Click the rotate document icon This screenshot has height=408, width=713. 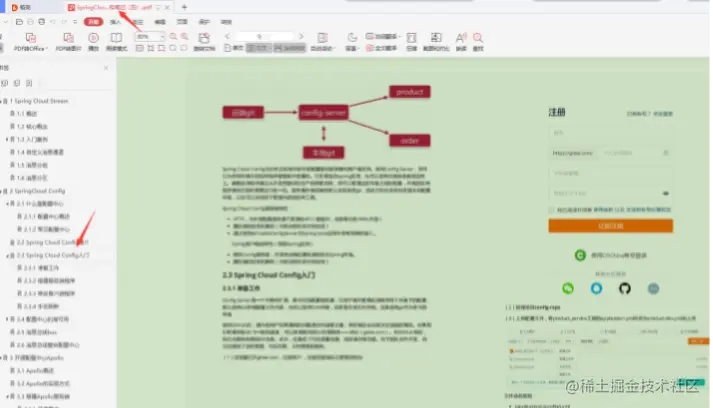coord(204,38)
